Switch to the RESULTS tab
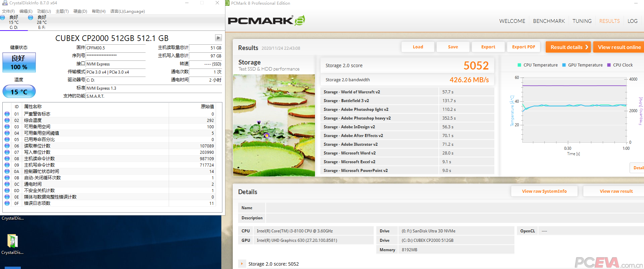The image size is (644, 269). coord(609,21)
